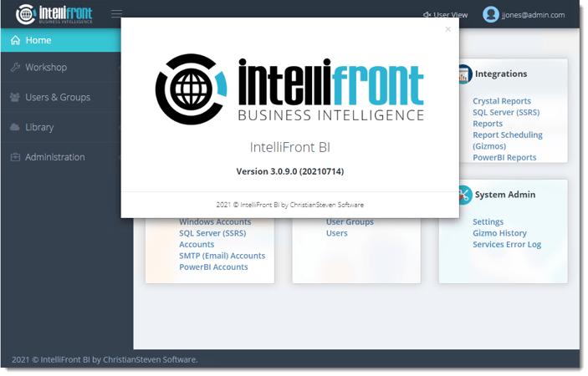Click the dialog footer copyright text
This screenshot has width=588, height=376.
point(290,205)
